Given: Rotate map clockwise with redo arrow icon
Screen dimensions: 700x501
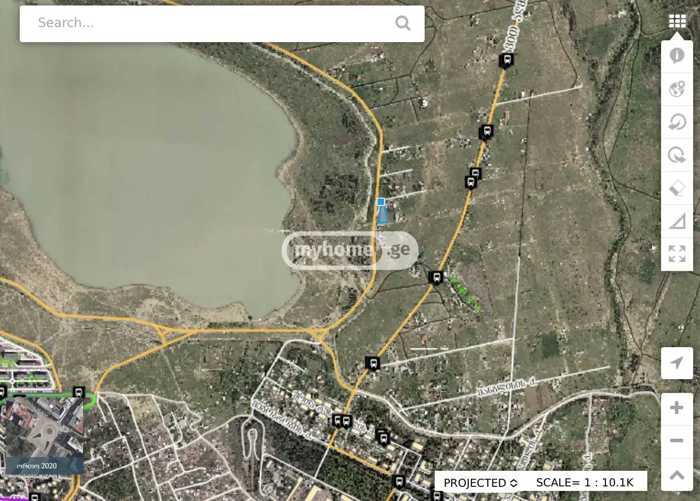Looking at the screenshot, I should point(677,155).
